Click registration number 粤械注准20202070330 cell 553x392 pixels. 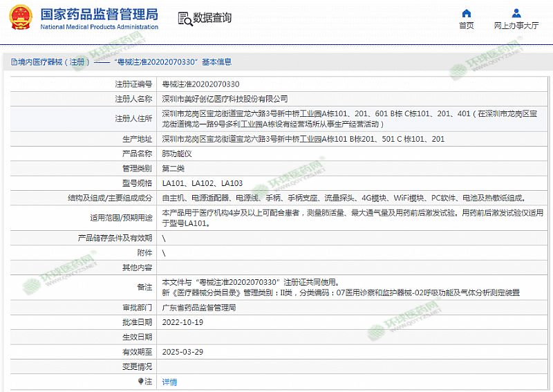coord(200,84)
